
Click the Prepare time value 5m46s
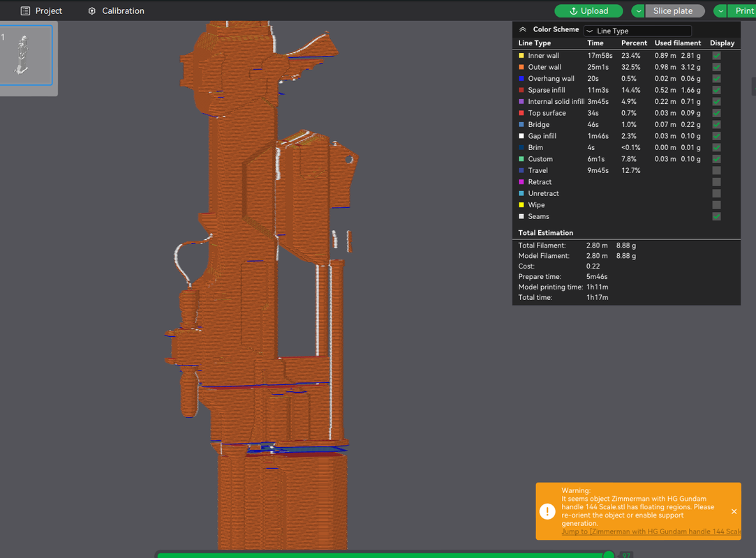(597, 277)
